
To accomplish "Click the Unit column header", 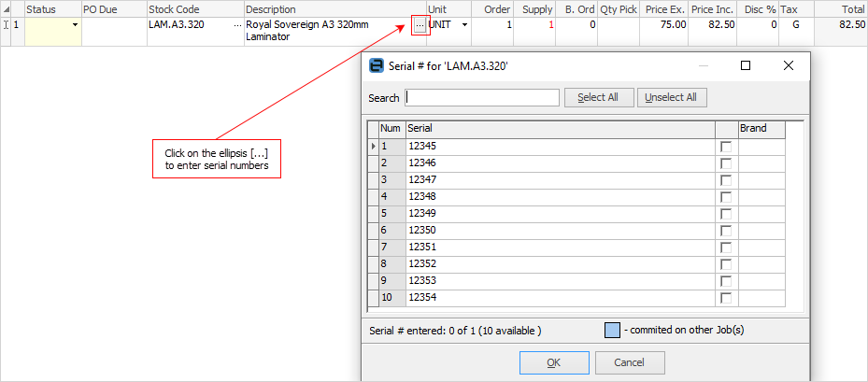I will point(448,9).
